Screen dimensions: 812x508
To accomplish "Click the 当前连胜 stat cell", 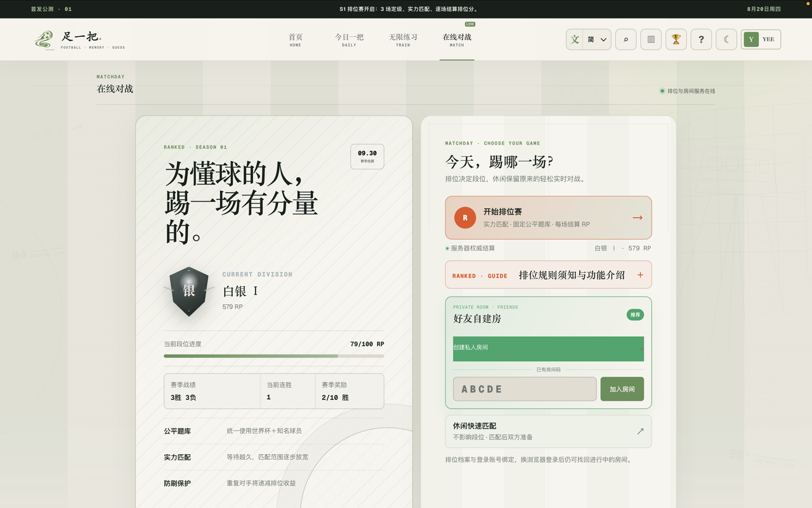I will click(287, 391).
